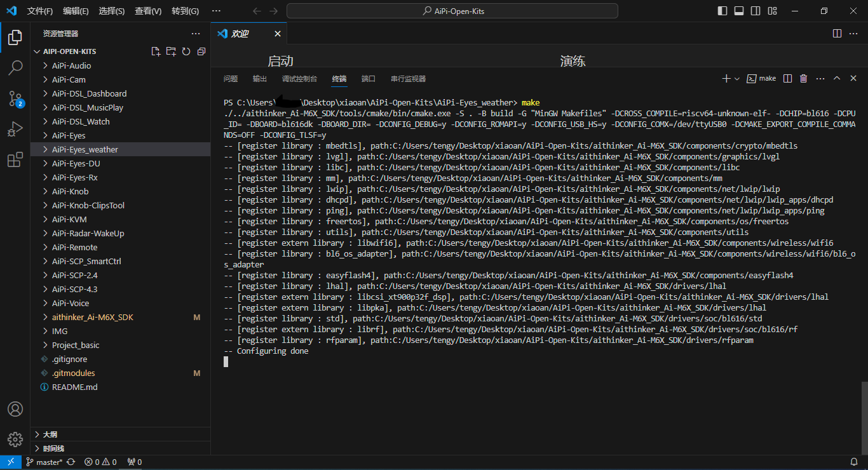Collapse the AIPI-OPEN-KITS root section
Viewport: 868px width, 470px height.
(x=70, y=51)
